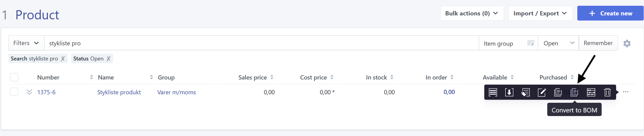Viewport: 644px width, 136px height.
Task: Click the Convert to BOM icon
Action: (574, 92)
